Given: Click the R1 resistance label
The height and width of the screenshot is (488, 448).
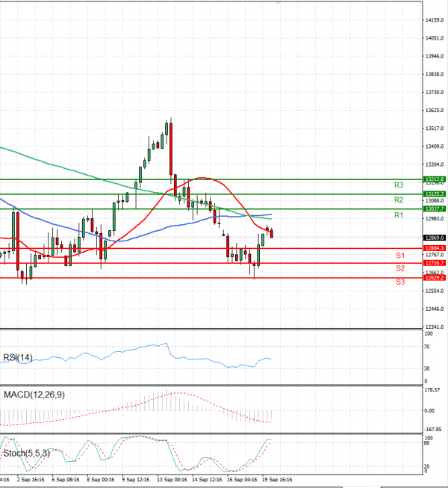Looking at the screenshot, I should [399, 215].
